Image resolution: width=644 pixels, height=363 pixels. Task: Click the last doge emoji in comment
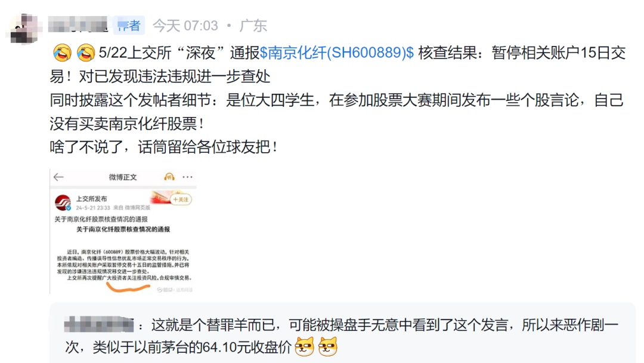327,346
